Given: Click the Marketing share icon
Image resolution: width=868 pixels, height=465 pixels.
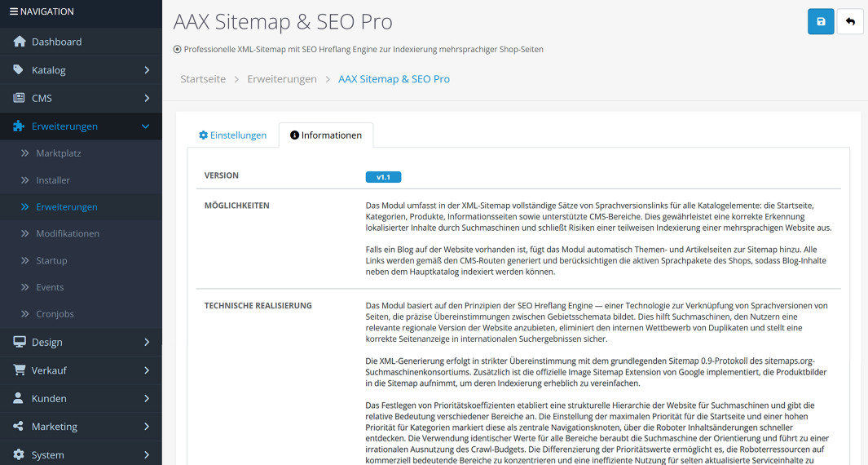Looking at the screenshot, I should pos(19,427).
